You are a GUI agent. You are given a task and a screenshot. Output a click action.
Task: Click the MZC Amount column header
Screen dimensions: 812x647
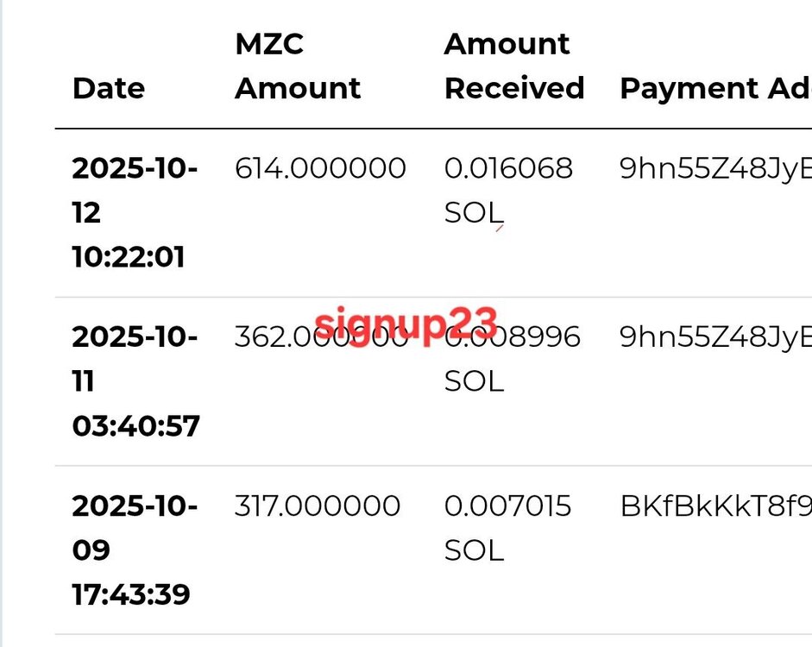[x=298, y=66]
